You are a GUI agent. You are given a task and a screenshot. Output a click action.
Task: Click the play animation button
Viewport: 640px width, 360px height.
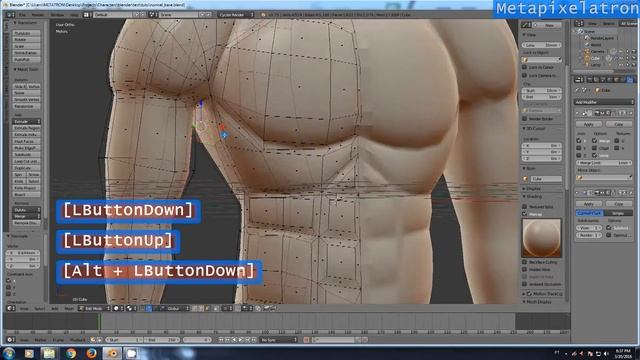[241, 340]
